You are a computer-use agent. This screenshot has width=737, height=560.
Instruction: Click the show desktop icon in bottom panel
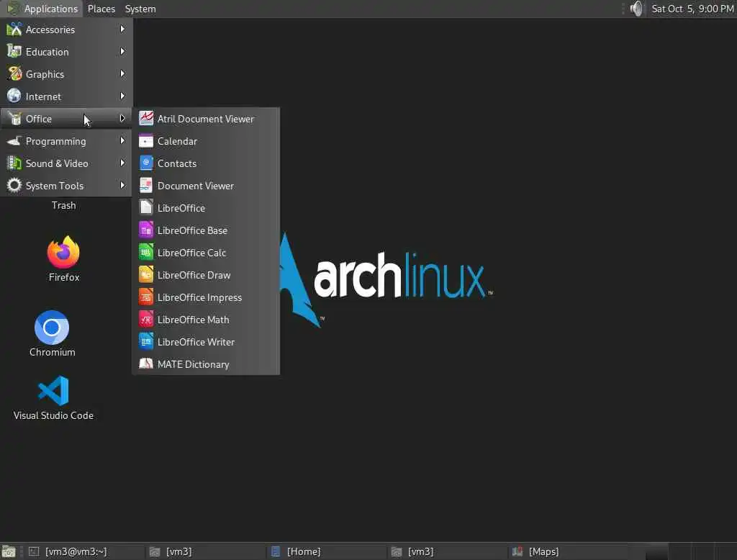tap(9, 551)
